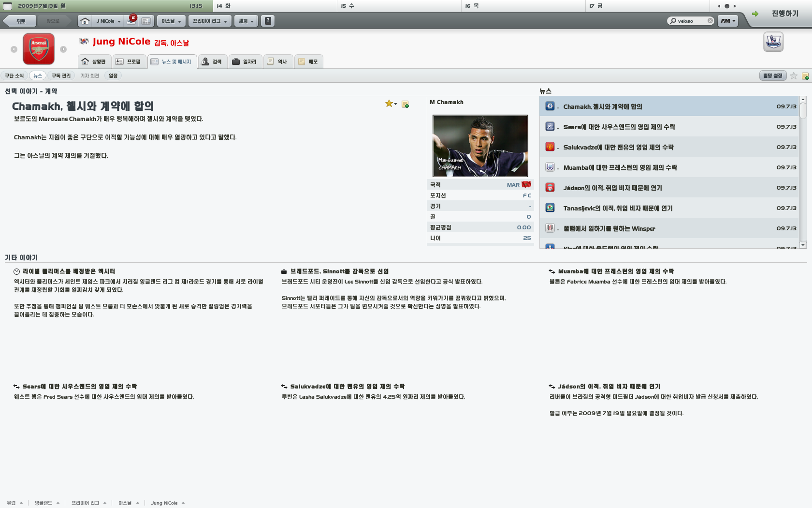Switch to the 검색 tab
The image size is (812, 508).
pos(212,61)
